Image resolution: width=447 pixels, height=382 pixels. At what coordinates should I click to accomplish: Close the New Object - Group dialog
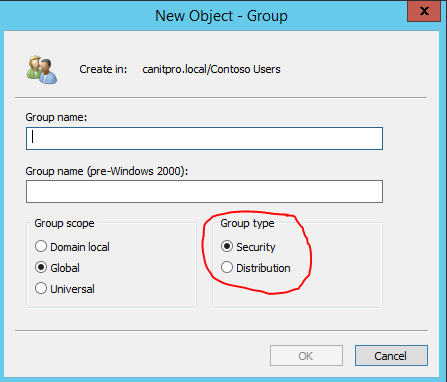(x=424, y=11)
